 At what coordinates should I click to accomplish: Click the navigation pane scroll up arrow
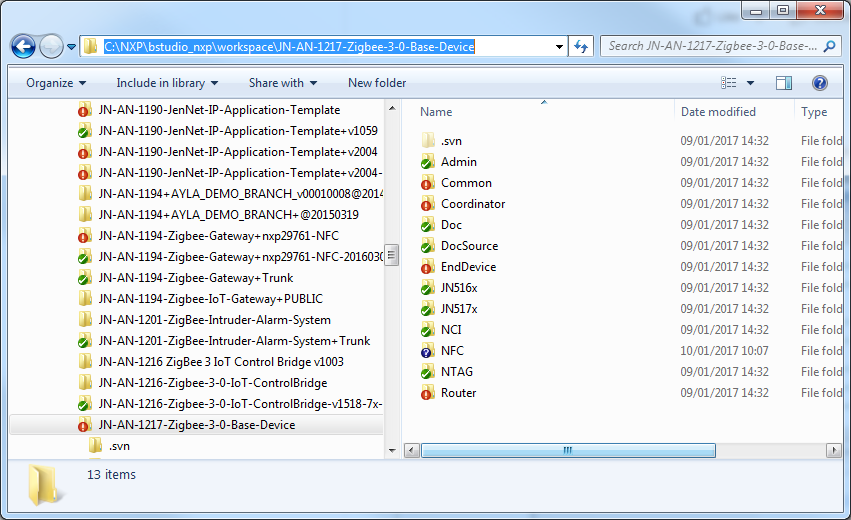coord(392,109)
